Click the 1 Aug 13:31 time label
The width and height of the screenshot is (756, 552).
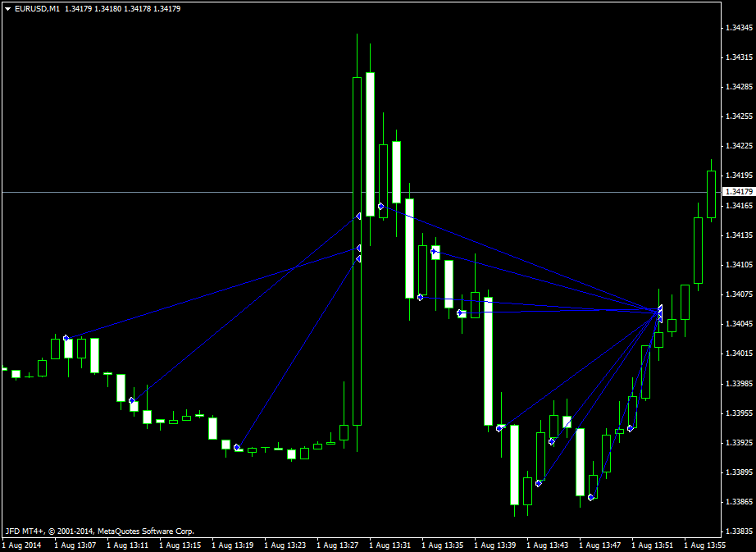pyautogui.click(x=390, y=545)
